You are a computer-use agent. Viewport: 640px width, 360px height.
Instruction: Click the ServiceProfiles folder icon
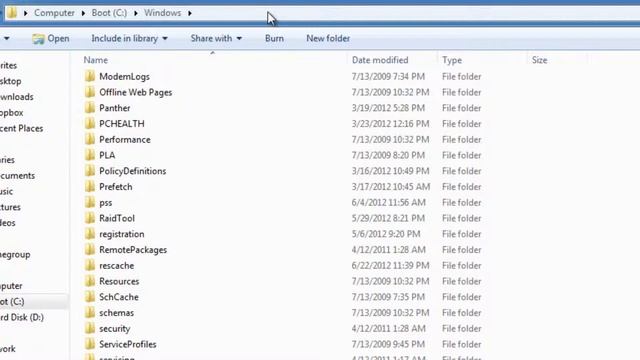[90, 344]
